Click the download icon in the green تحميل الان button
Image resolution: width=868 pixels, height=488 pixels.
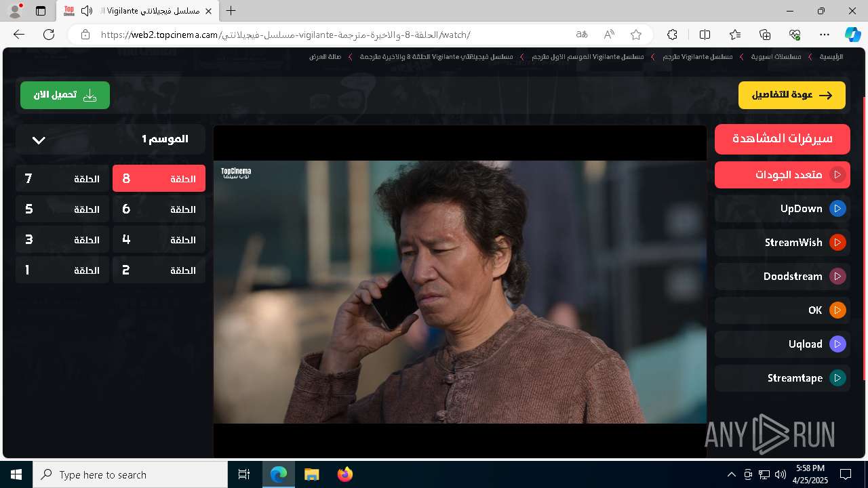pyautogui.click(x=90, y=95)
